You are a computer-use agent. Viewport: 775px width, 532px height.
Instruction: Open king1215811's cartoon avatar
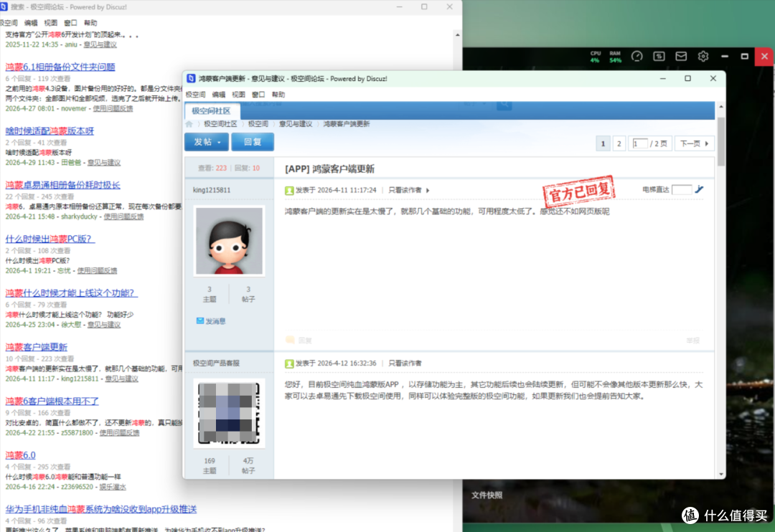tap(230, 241)
